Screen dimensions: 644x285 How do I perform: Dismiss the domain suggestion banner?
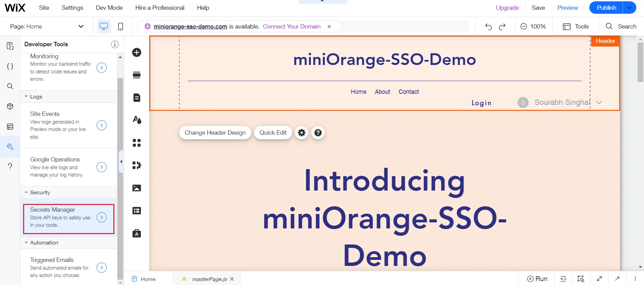[329, 26]
